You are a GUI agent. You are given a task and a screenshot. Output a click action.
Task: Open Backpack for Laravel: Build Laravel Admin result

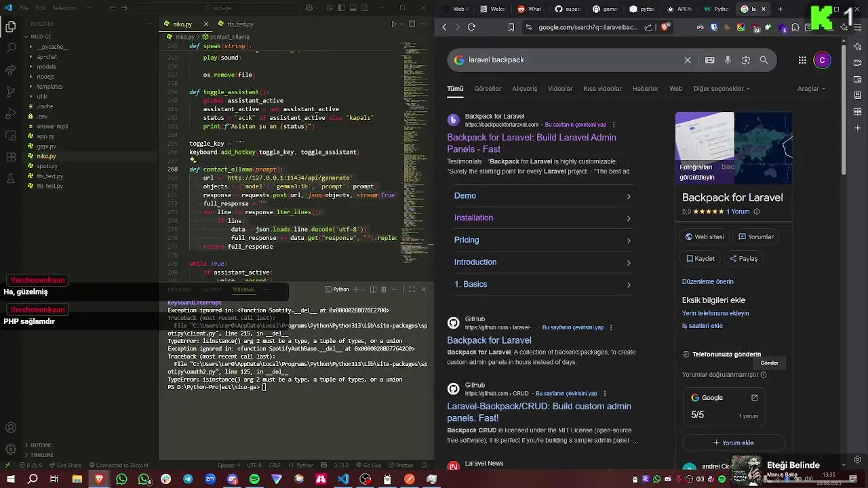point(532,143)
